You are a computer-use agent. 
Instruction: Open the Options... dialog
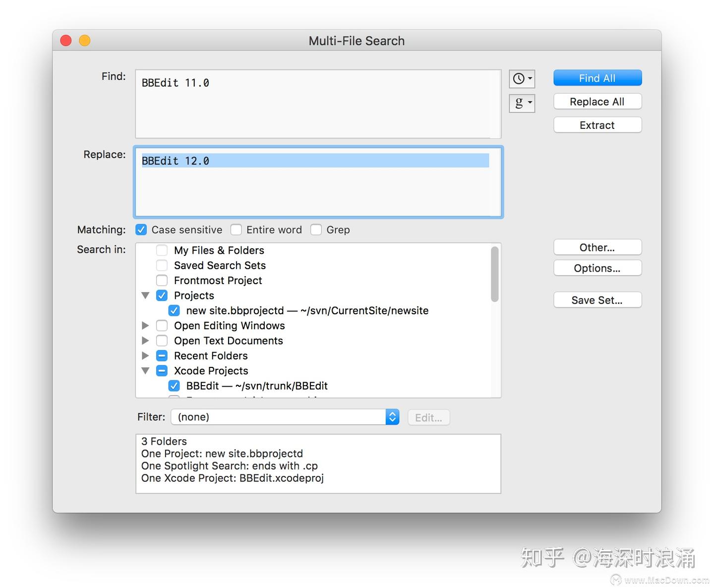[597, 268]
